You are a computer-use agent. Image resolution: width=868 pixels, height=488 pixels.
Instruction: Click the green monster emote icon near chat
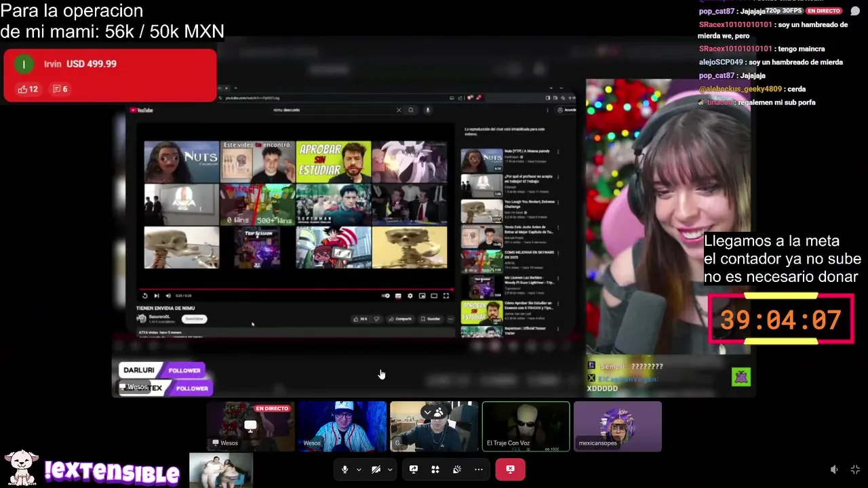(741, 376)
